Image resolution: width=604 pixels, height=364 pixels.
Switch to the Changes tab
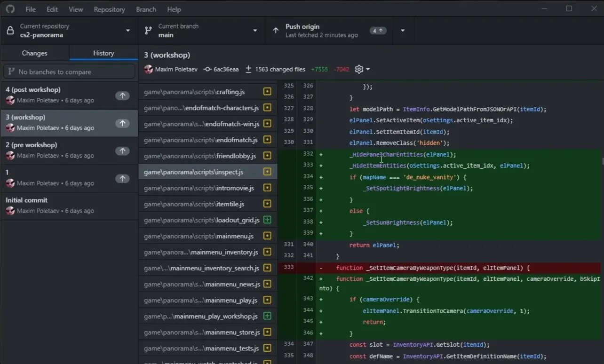35,53
